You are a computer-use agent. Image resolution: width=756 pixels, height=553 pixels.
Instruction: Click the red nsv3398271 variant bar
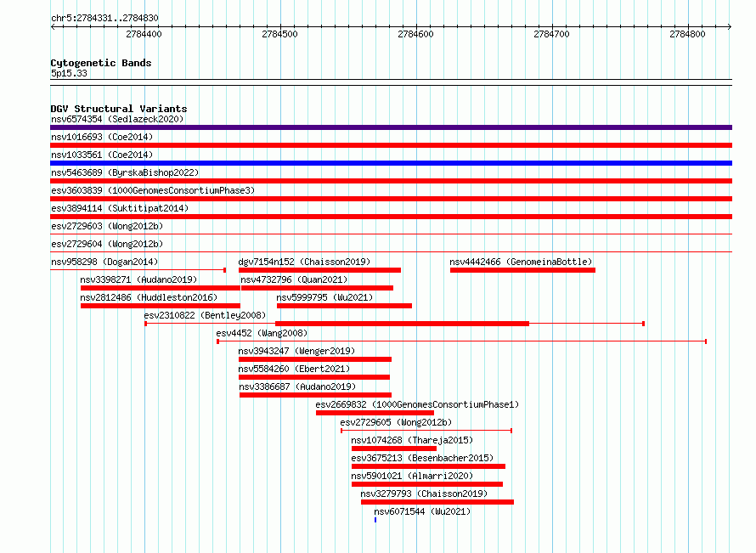[161, 288]
